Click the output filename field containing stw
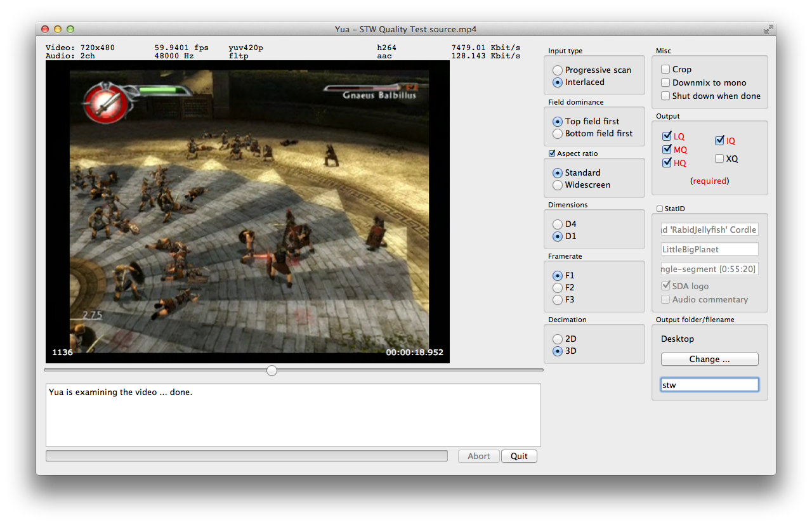This screenshot has width=812, height=525. [709, 385]
